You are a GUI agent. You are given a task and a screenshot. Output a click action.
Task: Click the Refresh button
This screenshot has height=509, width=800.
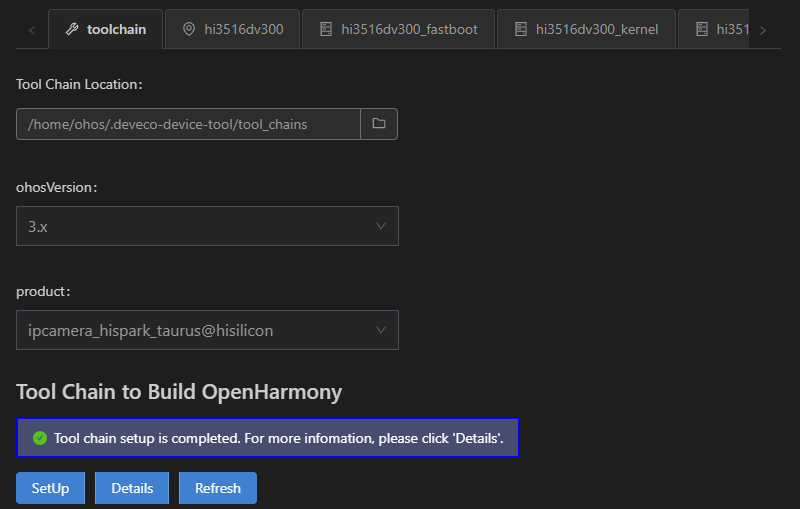(x=218, y=488)
